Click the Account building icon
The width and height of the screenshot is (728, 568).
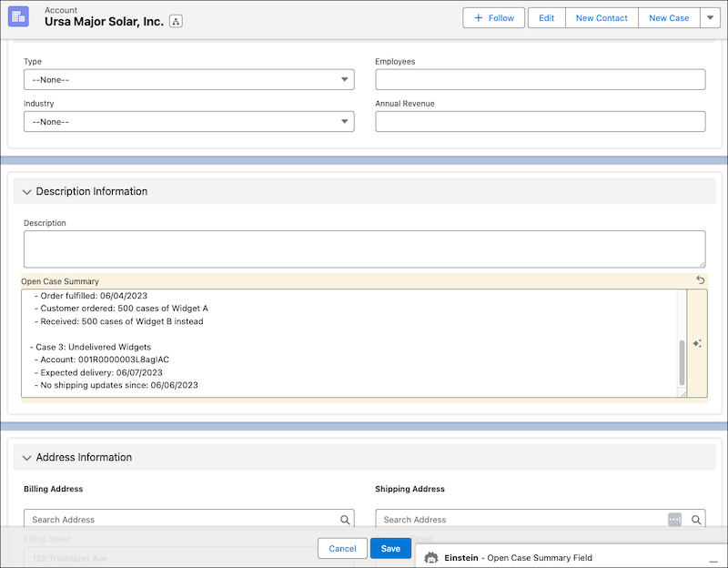coord(18,16)
